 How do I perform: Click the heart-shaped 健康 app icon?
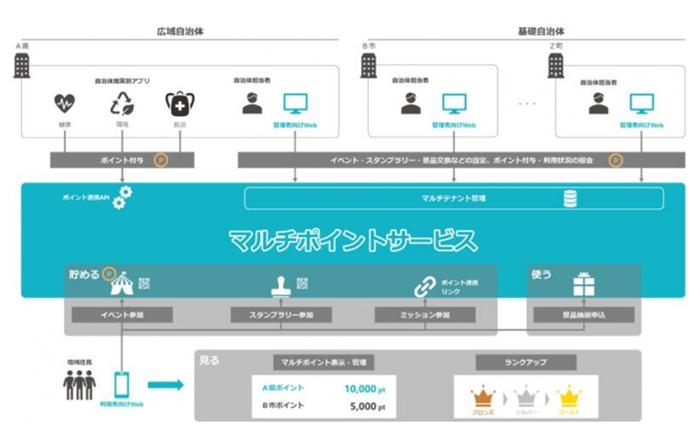click(65, 103)
